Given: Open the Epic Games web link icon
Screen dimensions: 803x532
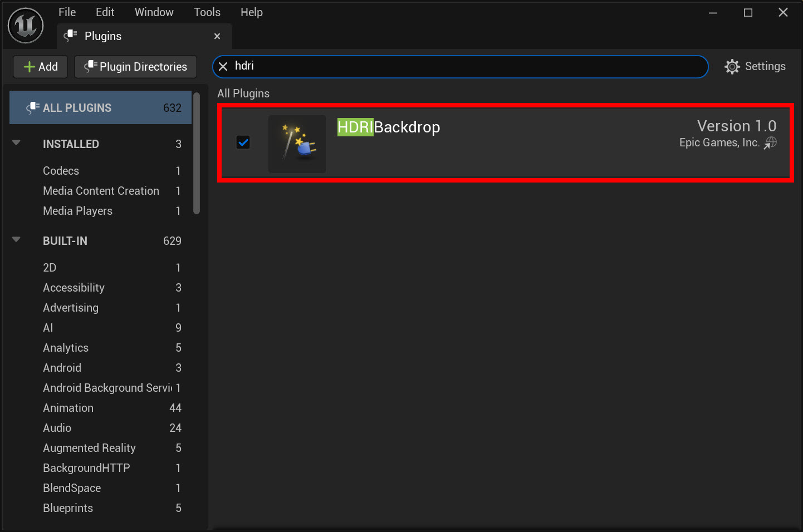Looking at the screenshot, I should 771,143.
